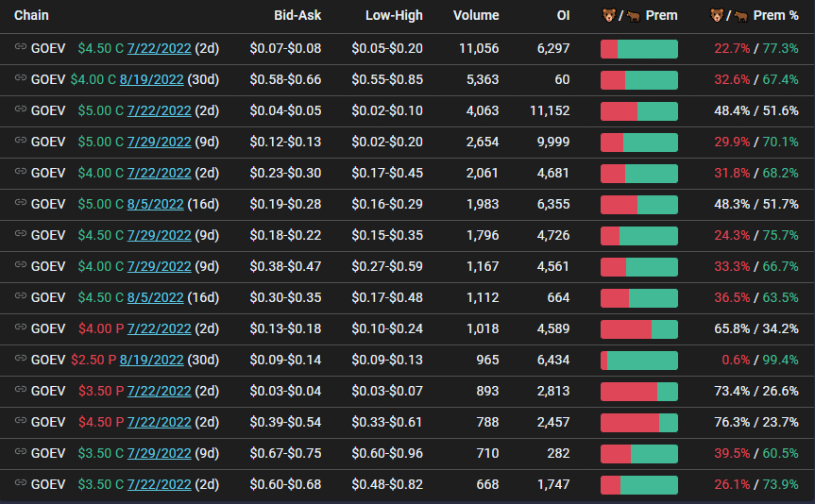Click premium percent 48.3% / 51.7%
Viewport: 815px width, 504px height.
pyautogui.click(x=756, y=204)
